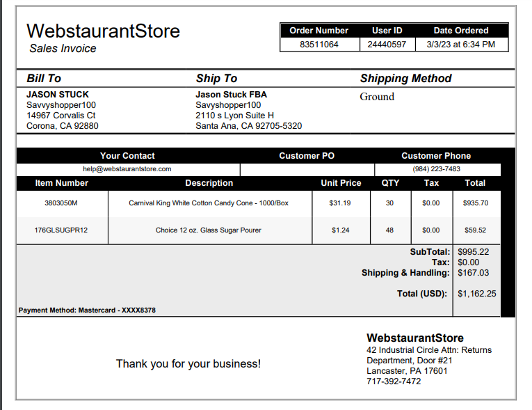Click the Total (USD) amount $1,162.25
Viewport: 532px width, 410px height.
coord(476,294)
